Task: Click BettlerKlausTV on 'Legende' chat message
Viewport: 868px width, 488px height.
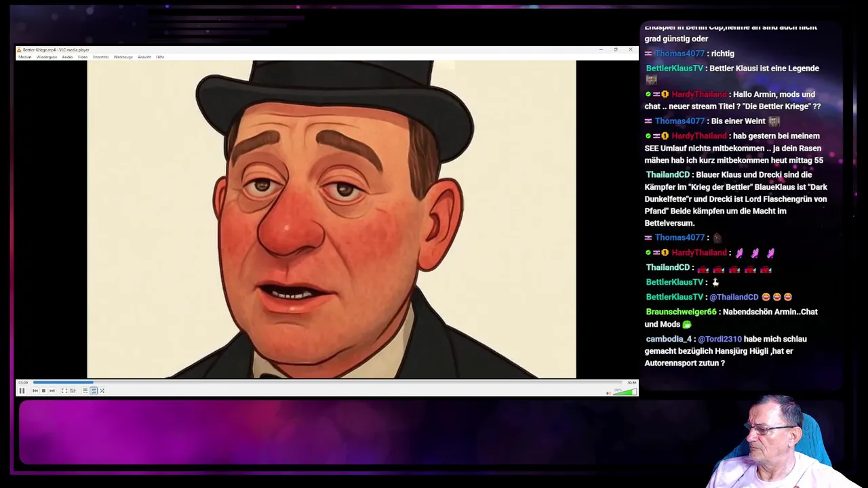Action: tap(675, 68)
